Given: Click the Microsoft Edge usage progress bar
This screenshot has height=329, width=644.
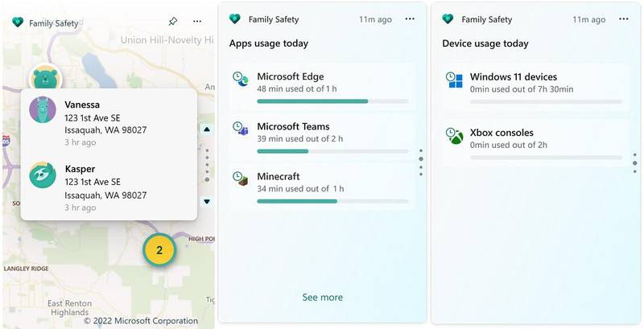Looking at the screenshot, I should tap(332, 101).
